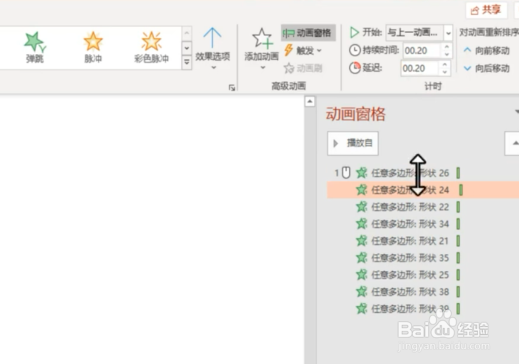Select animation 任意多边形: 形状 34
The width and height of the screenshot is (519, 364).
[x=423, y=224]
